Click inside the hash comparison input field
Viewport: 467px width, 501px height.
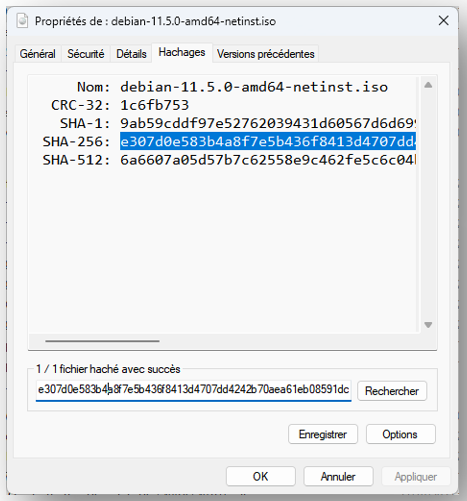(x=194, y=390)
